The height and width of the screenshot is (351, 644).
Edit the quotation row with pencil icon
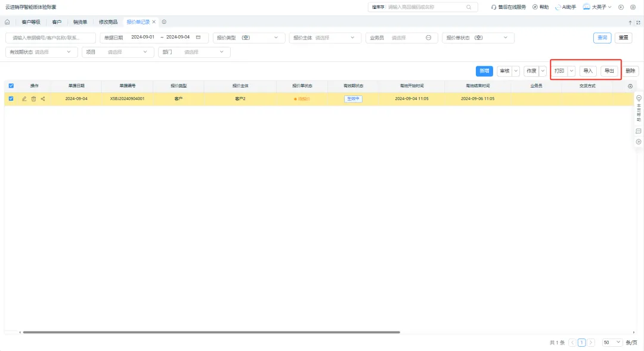[24, 99]
